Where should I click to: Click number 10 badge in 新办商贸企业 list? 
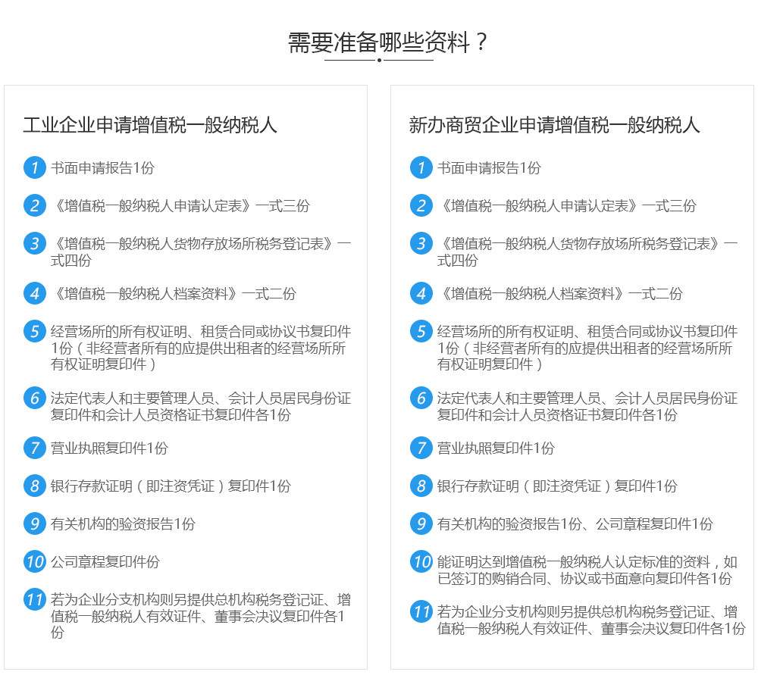(x=421, y=561)
